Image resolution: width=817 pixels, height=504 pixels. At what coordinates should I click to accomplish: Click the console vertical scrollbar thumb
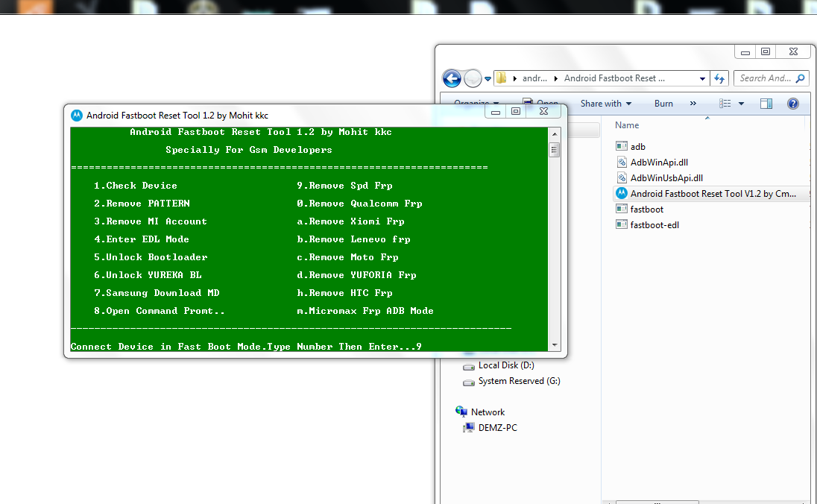coord(555,150)
